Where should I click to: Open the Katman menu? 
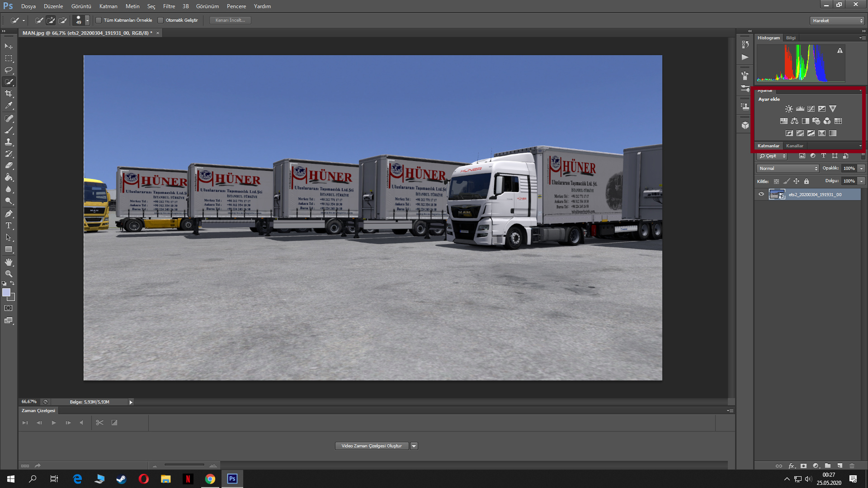click(108, 6)
